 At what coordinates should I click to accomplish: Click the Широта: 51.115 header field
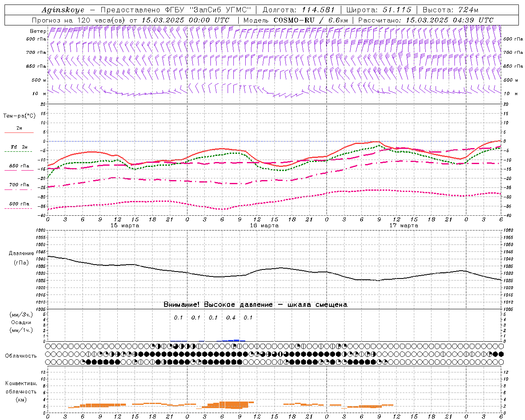click(379, 10)
